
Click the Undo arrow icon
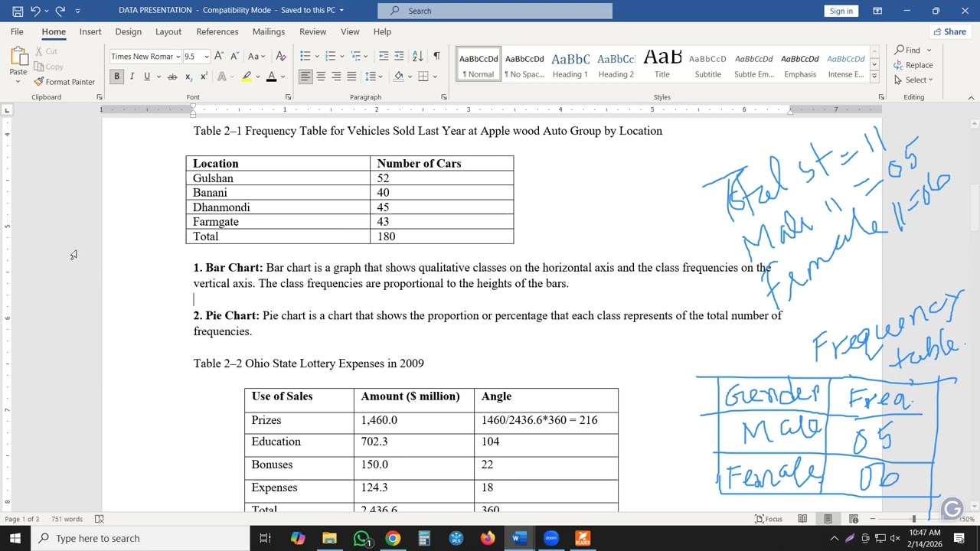point(35,11)
